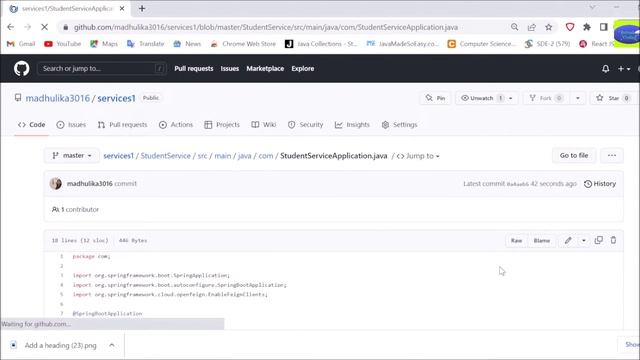
Task: Select the Code tab
Action: point(31,124)
